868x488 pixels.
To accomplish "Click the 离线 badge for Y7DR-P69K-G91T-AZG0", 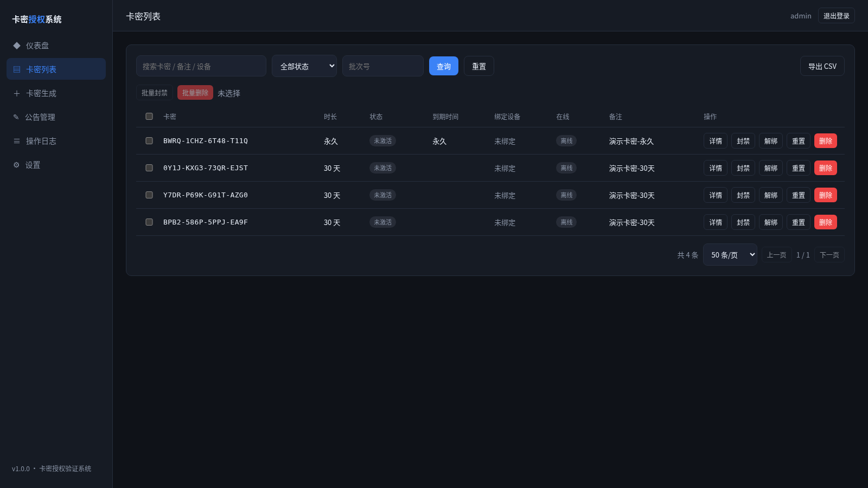I will coord(566,195).
